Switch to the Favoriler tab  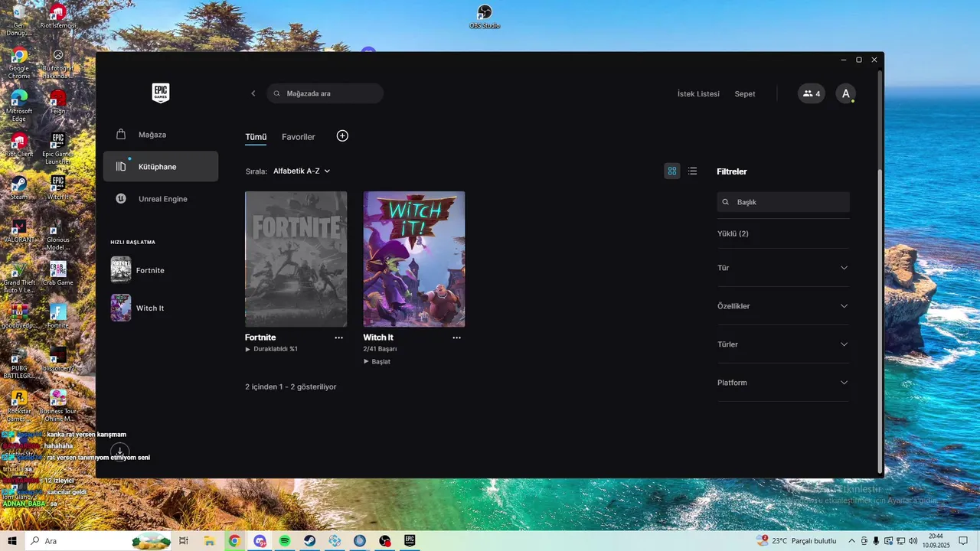click(x=299, y=137)
